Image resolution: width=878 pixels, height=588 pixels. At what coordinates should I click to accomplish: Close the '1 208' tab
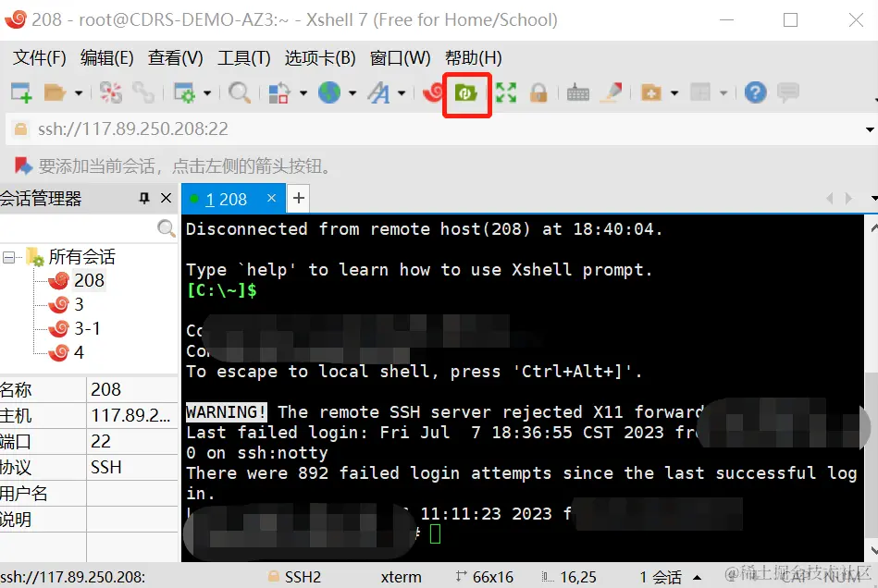[x=272, y=198]
